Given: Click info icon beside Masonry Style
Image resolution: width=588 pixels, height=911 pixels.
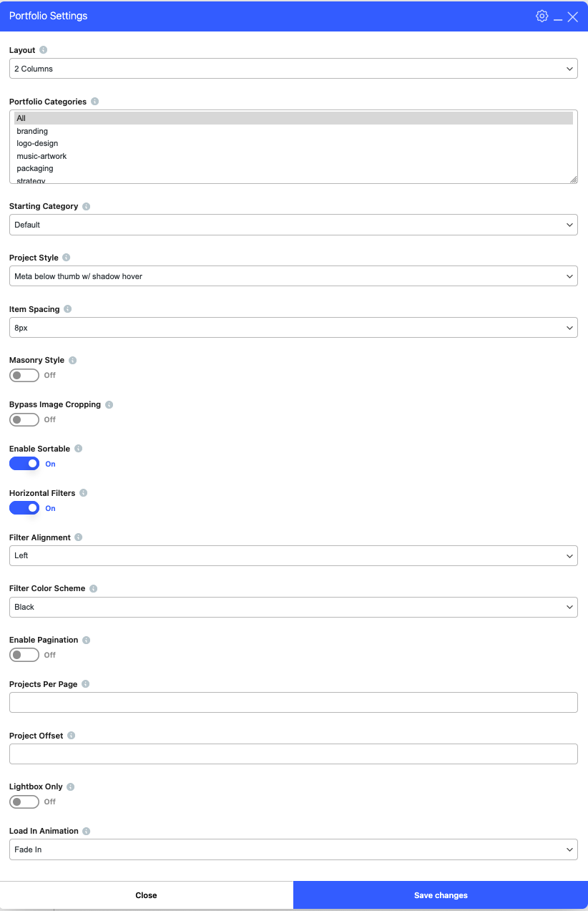Looking at the screenshot, I should click(x=72, y=361).
